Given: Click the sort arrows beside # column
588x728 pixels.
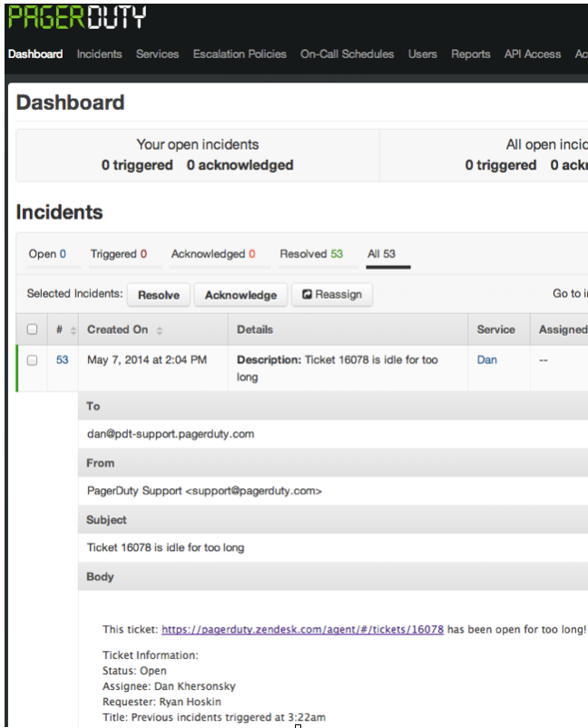Looking at the screenshot, I should coord(73,330).
